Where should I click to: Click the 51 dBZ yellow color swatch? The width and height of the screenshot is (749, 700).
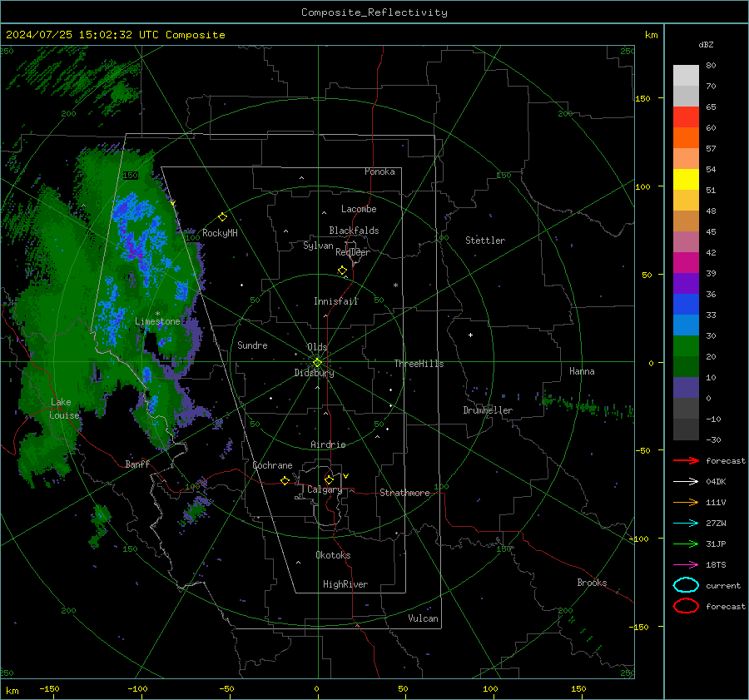pos(686,179)
